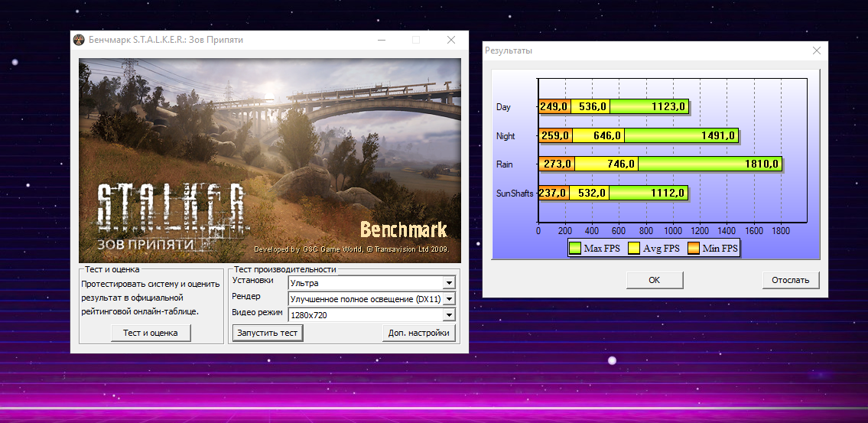Click the yellow Avg FPS legend swatch
Screen dimensions: 868x423
[x=634, y=249]
